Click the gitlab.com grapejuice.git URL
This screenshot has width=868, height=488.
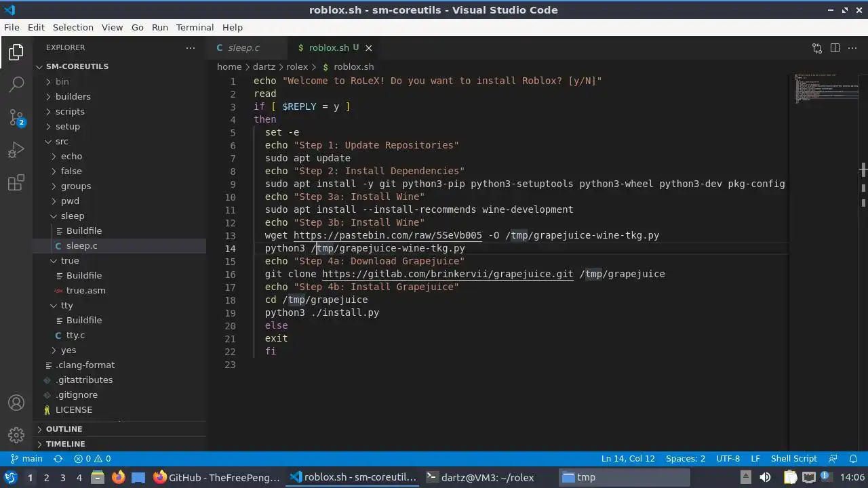448,274
